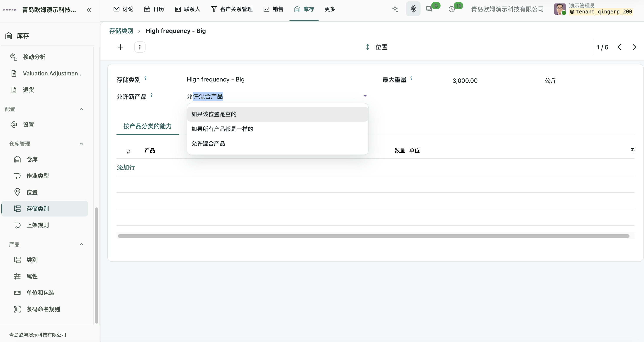Choose option 如果该位置是空的
This screenshot has width=644, height=342.
pyautogui.click(x=277, y=114)
